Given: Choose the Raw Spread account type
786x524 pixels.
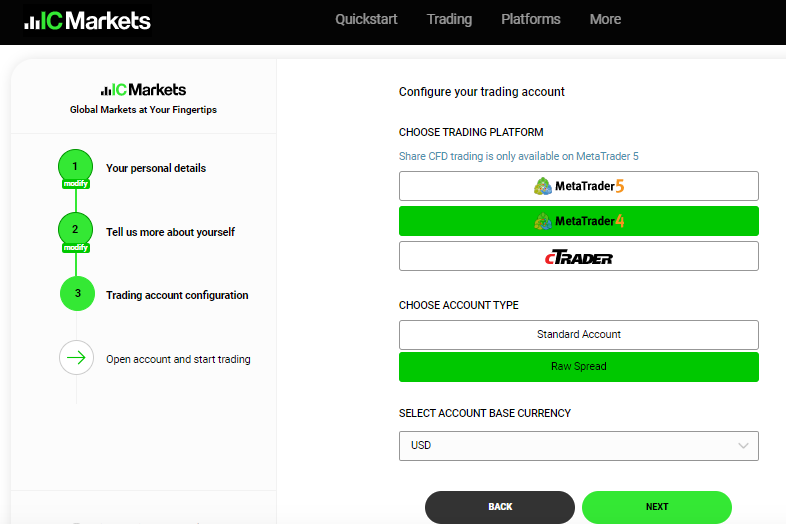Looking at the screenshot, I should pyautogui.click(x=578, y=367).
